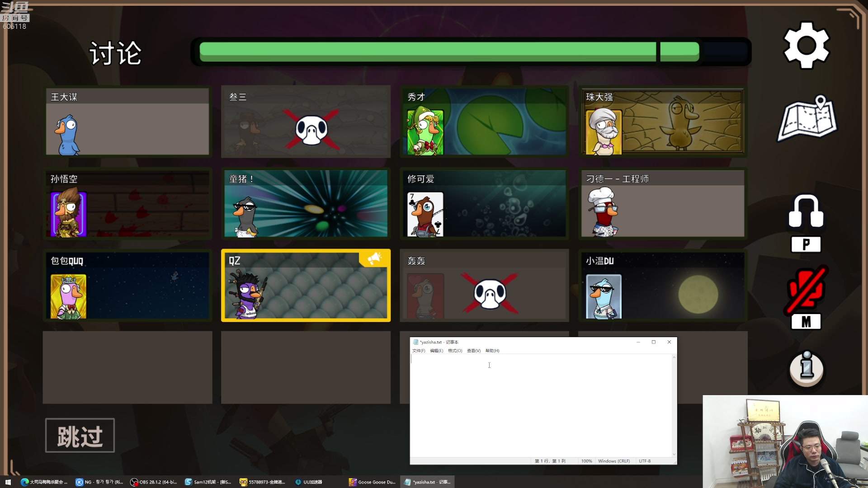
Task: Click the P key indicator
Action: pyautogui.click(x=806, y=244)
